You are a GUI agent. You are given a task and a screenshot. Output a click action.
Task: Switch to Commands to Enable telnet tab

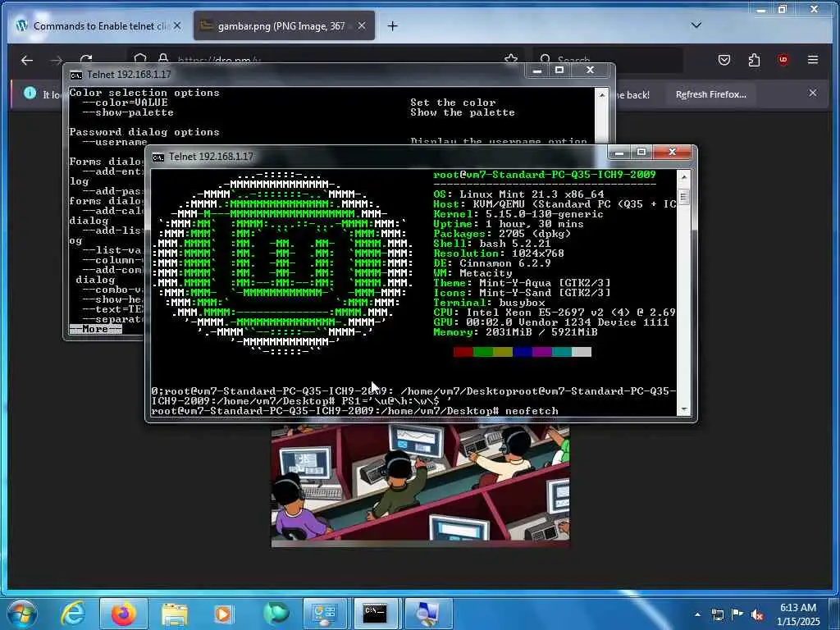[x=99, y=25]
